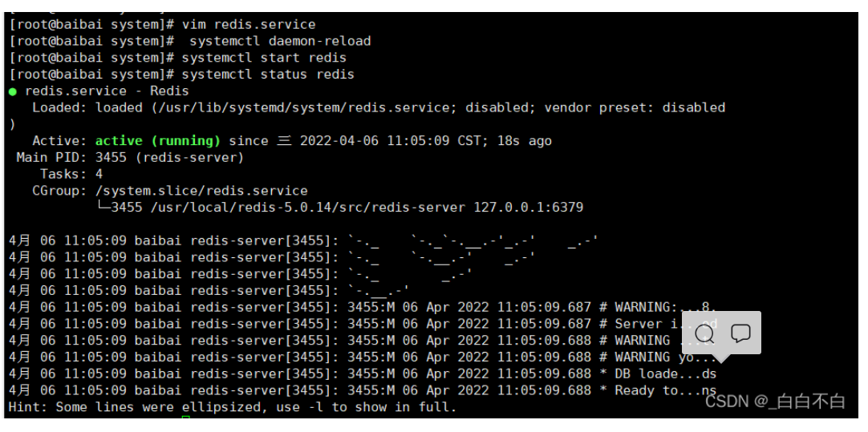Click the 'DB loade...ds' log entry
The width and height of the screenshot is (868, 432).
(665, 373)
